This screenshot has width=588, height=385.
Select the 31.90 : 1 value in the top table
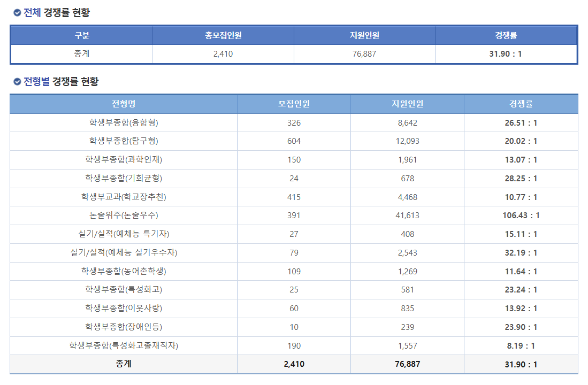[x=506, y=54]
